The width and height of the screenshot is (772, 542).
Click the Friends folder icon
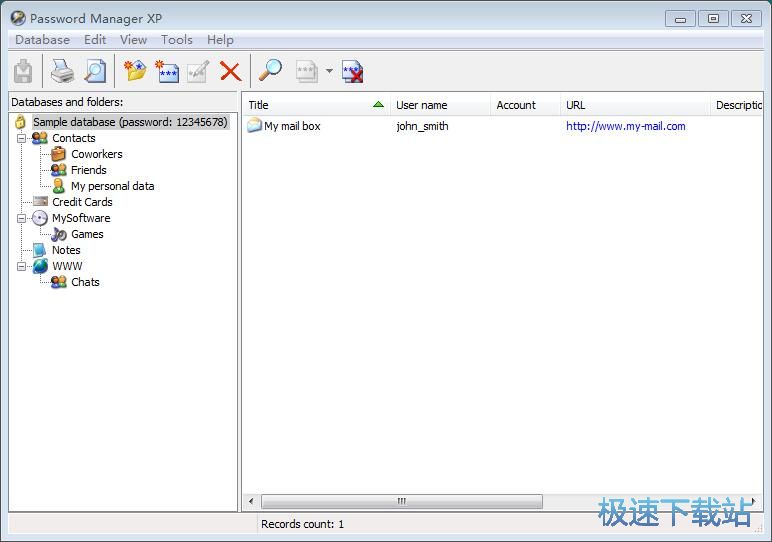[59, 170]
